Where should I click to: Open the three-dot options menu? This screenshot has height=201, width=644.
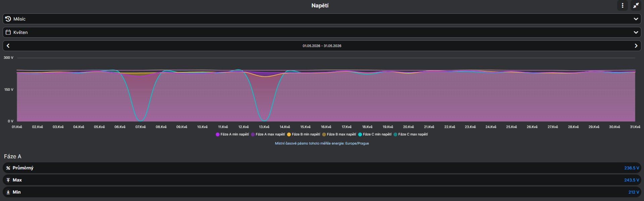(x=623, y=5)
